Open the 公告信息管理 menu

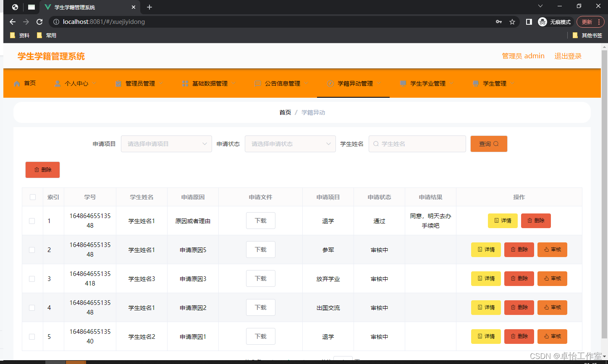point(282,83)
